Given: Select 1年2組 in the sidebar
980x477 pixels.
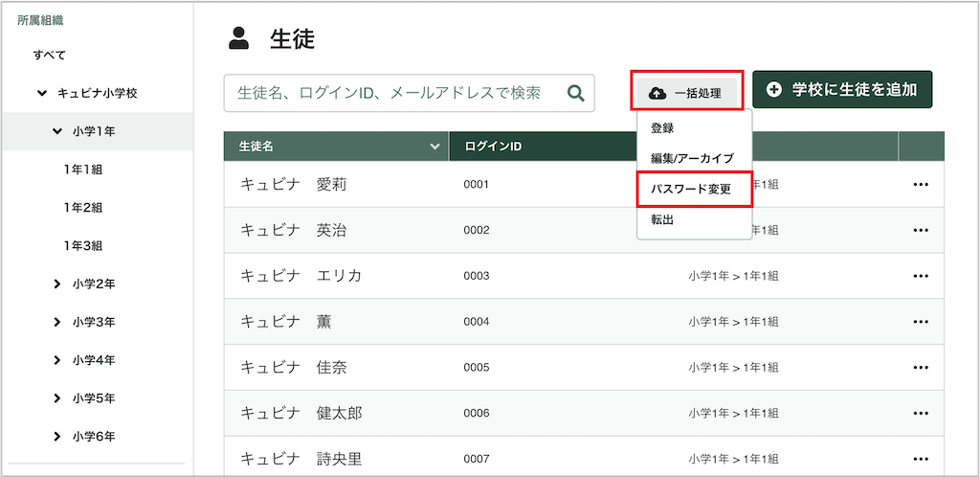Looking at the screenshot, I should coord(82,208).
